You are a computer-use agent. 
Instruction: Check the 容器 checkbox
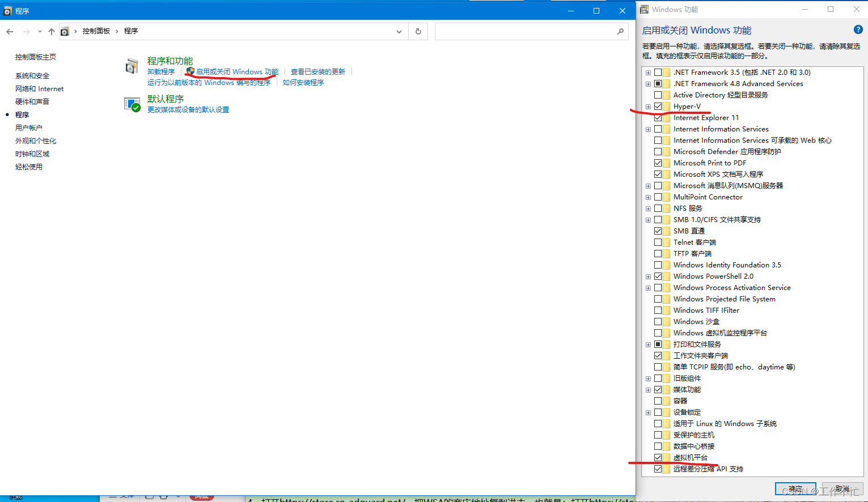[658, 401]
